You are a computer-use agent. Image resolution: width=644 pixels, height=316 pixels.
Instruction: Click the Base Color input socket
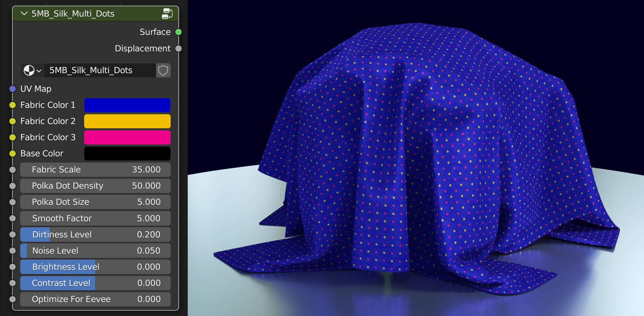pos(12,153)
